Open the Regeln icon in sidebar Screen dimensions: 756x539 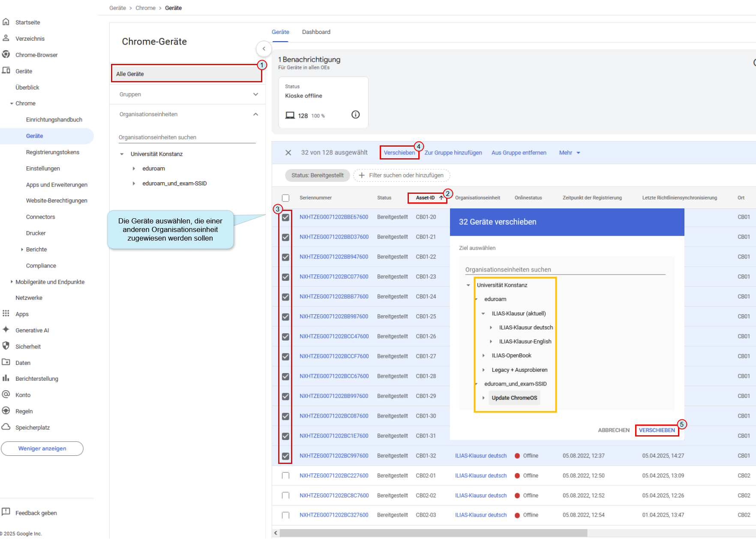point(6,411)
